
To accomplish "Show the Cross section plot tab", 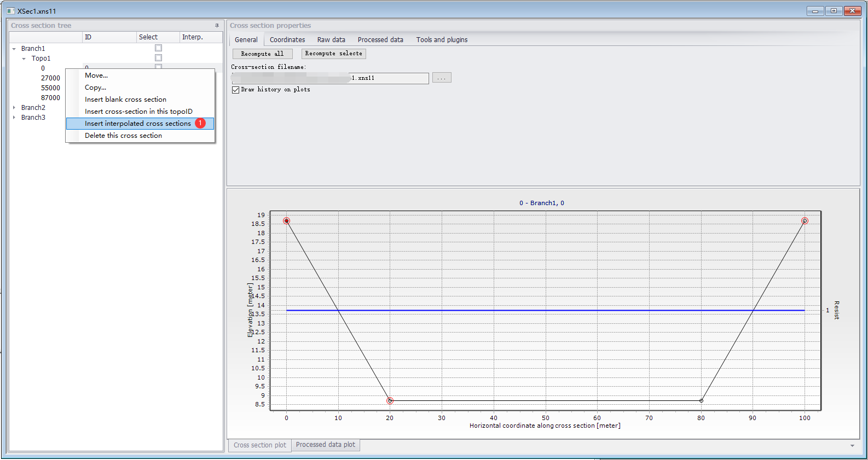I will click(260, 445).
